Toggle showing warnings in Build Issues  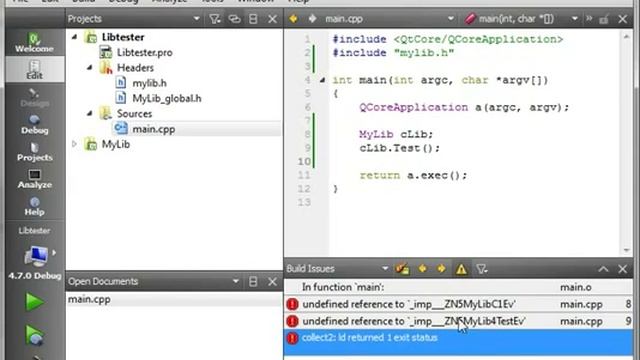[461, 269]
